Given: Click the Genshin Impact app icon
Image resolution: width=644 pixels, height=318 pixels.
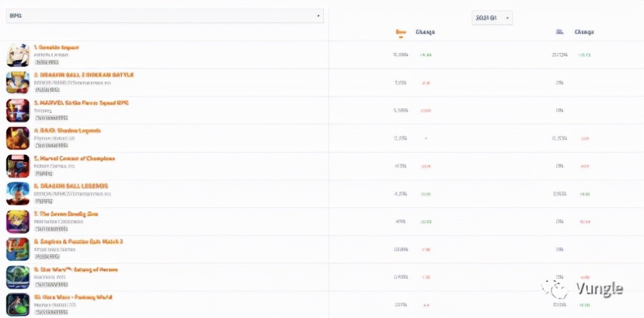Looking at the screenshot, I should pos(18,55).
